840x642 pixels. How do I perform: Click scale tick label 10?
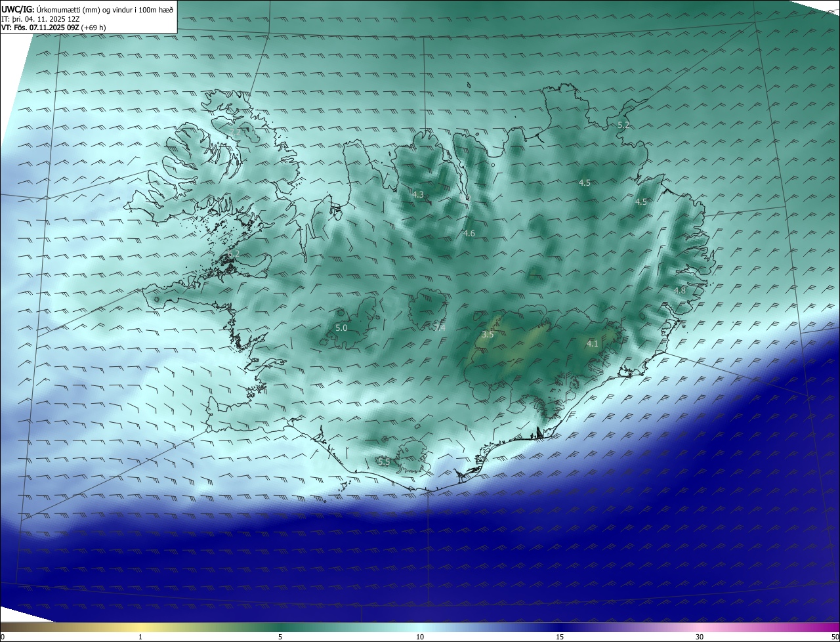coord(420,637)
